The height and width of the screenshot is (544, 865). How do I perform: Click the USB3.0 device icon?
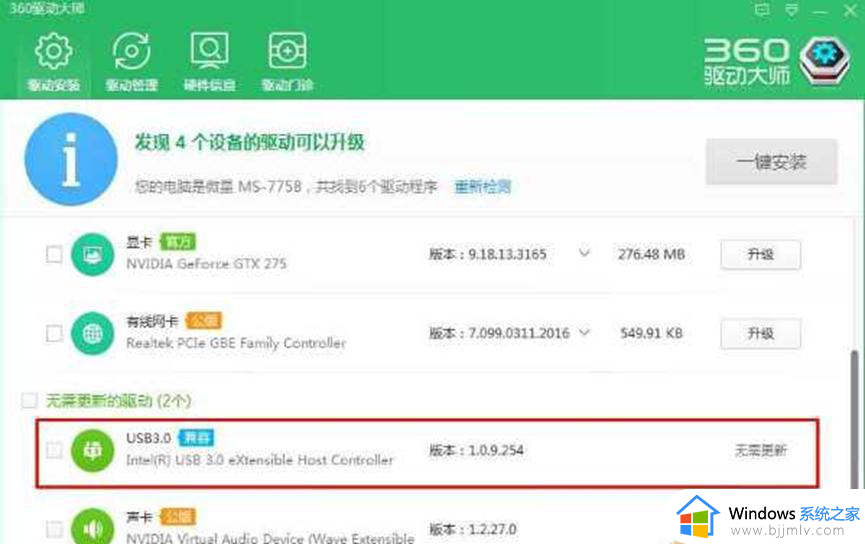point(92,451)
